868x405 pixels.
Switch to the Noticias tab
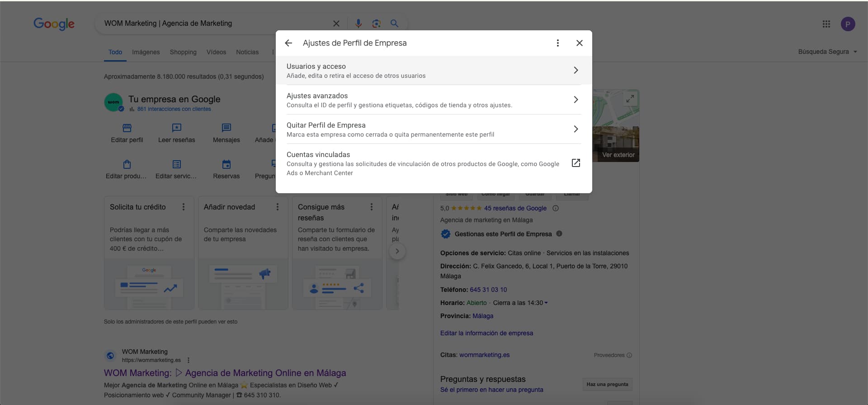pos(247,52)
